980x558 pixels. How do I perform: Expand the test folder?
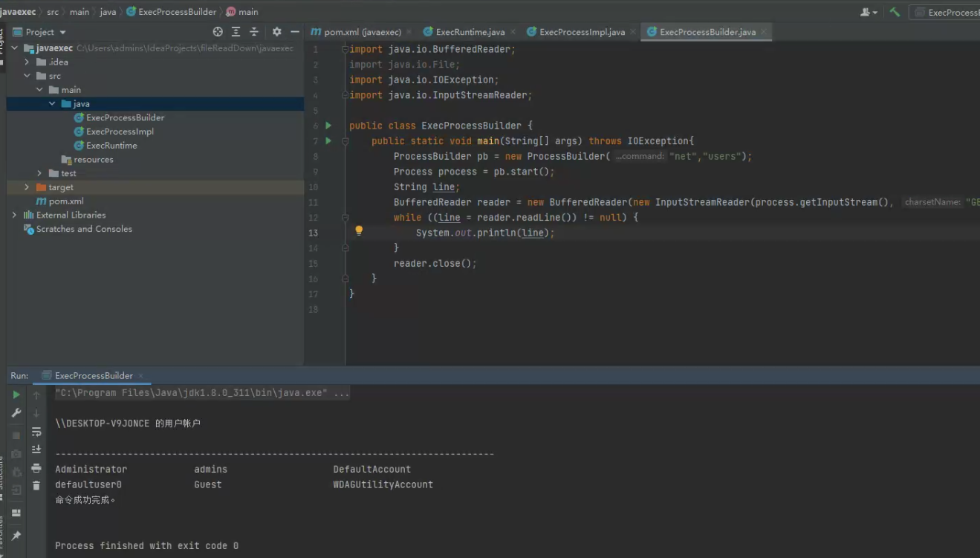coord(39,173)
